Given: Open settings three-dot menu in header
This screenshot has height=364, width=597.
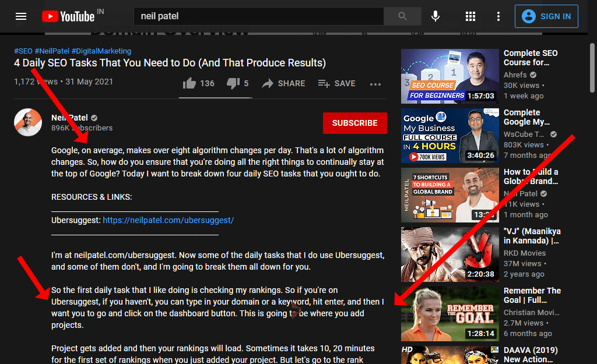Looking at the screenshot, I should [x=498, y=16].
